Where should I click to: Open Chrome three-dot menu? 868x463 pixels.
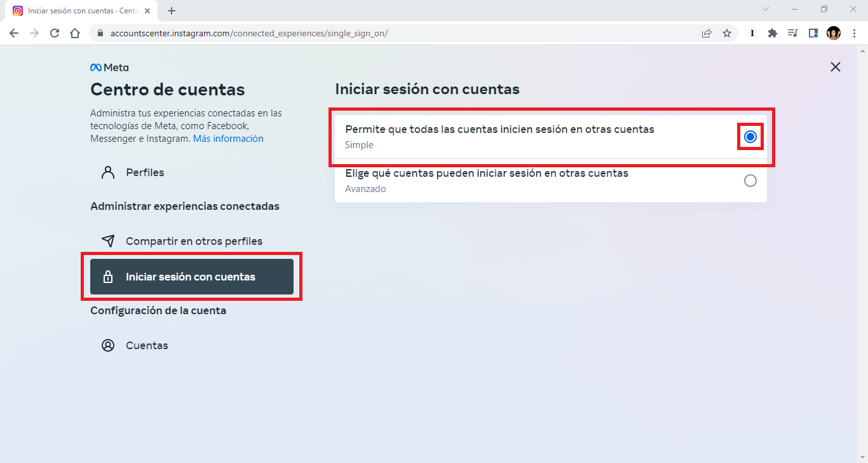[854, 33]
